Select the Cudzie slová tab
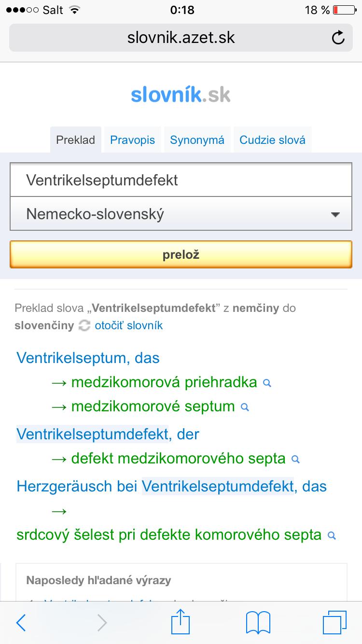This screenshot has width=362, height=644. [272, 140]
